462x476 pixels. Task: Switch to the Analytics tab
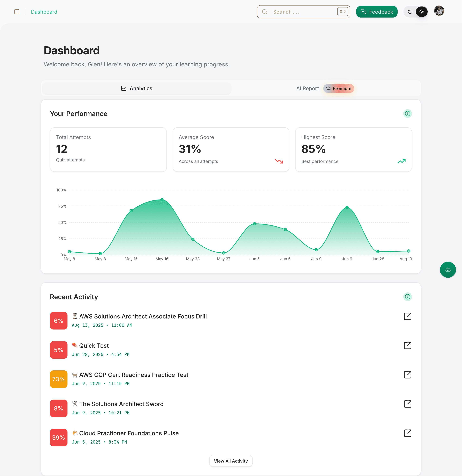click(x=136, y=88)
